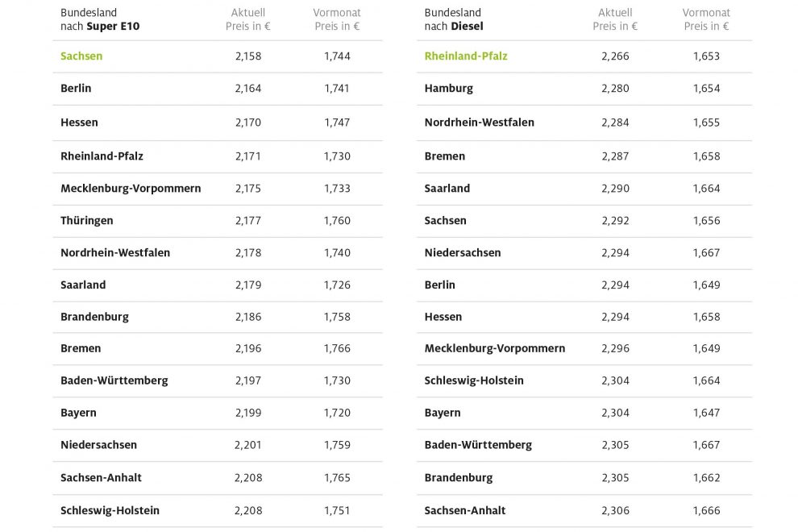The width and height of the screenshot is (798, 532).
Task: Click Saarland in the Diesel table
Action: coord(447,188)
